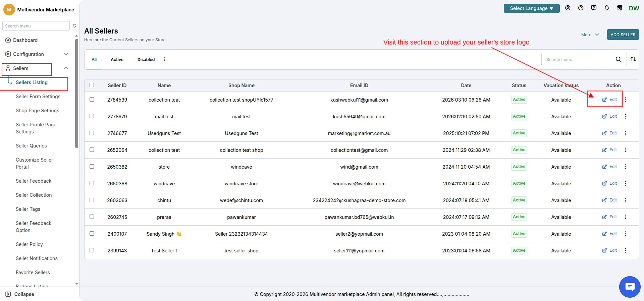Click the storefront icon in header

pyautogui.click(x=620, y=8)
